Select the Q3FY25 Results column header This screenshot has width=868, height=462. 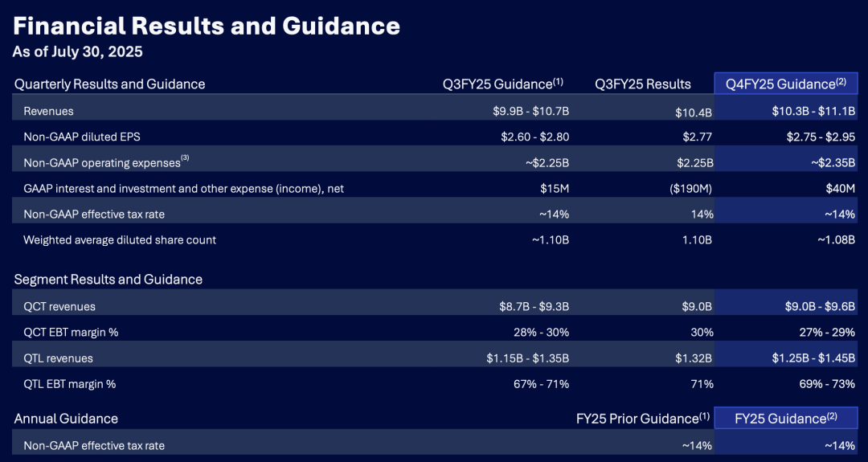click(x=643, y=84)
